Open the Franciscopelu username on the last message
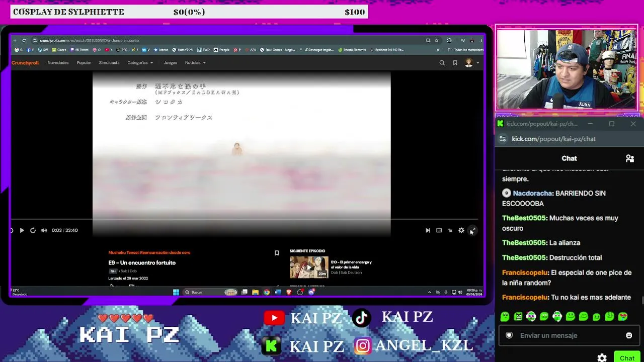The image size is (644, 362). pyautogui.click(x=525, y=297)
